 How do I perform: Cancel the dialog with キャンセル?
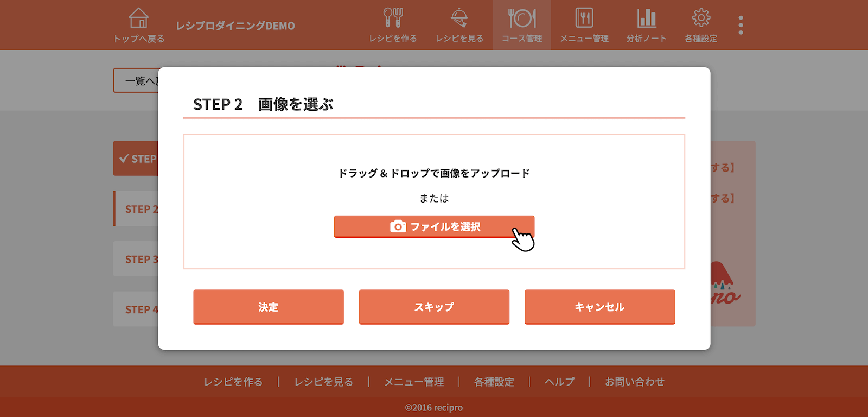[599, 307]
